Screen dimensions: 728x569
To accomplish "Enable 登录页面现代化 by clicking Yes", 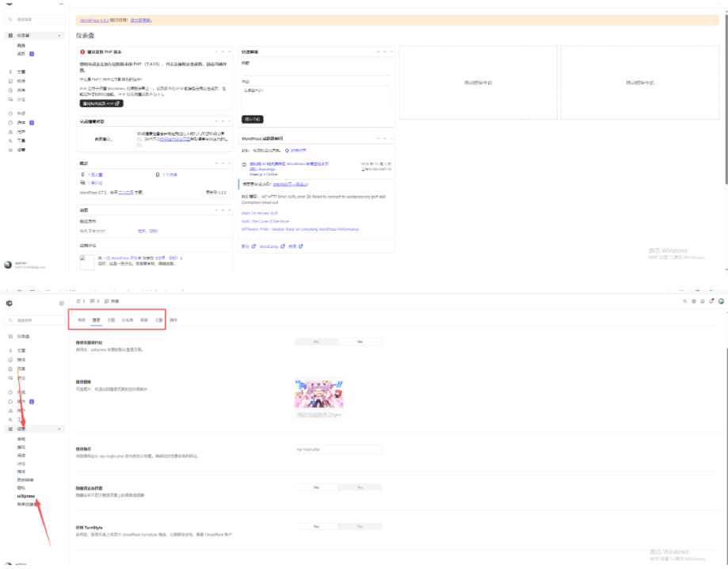I will (360, 341).
